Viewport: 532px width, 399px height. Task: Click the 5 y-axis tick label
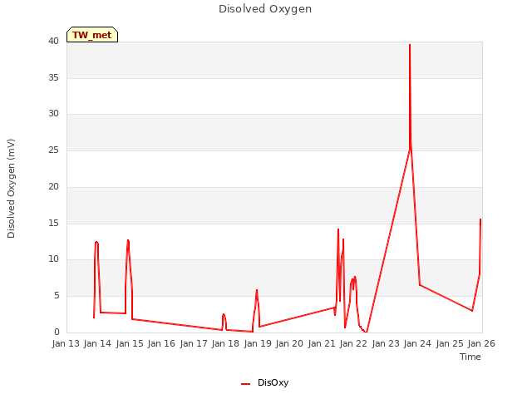click(57, 296)
